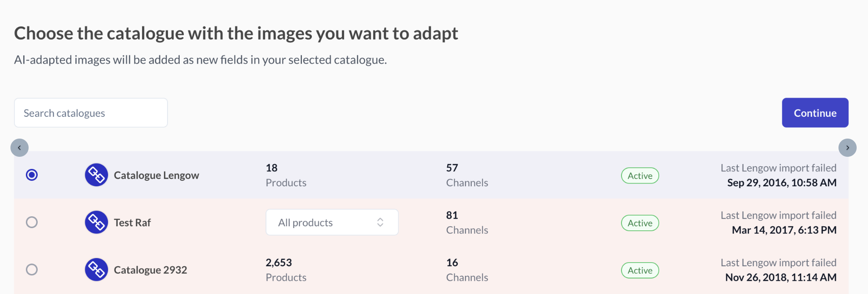Open the All products dropdown
The image size is (868, 294).
coord(332,222)
